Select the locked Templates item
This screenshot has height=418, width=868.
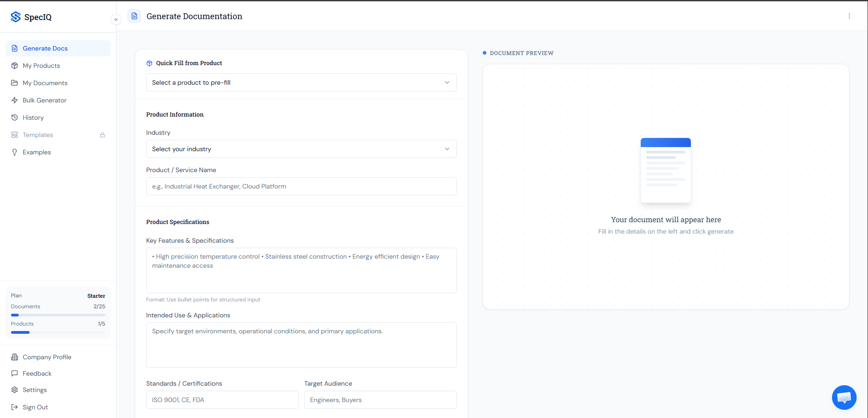(58, 135)
